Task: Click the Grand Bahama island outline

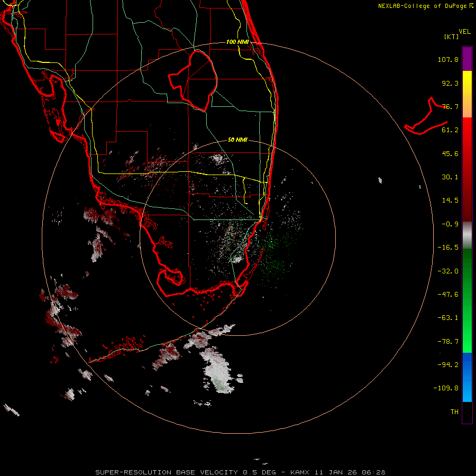Action: tap(426, 116)
